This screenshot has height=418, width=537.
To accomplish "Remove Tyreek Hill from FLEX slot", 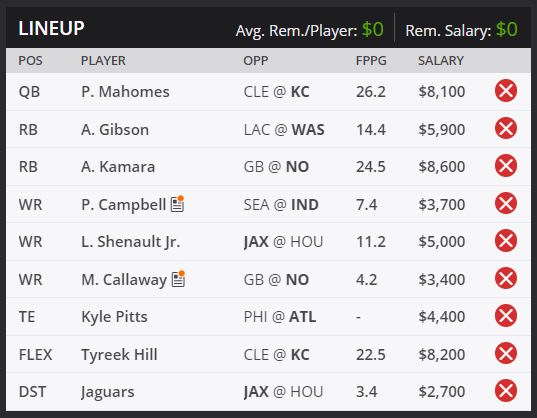I will coord(506,353).
